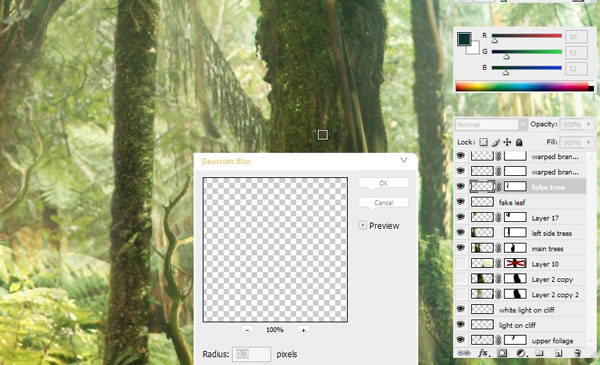Click the lock position move icon

point(507,142)
